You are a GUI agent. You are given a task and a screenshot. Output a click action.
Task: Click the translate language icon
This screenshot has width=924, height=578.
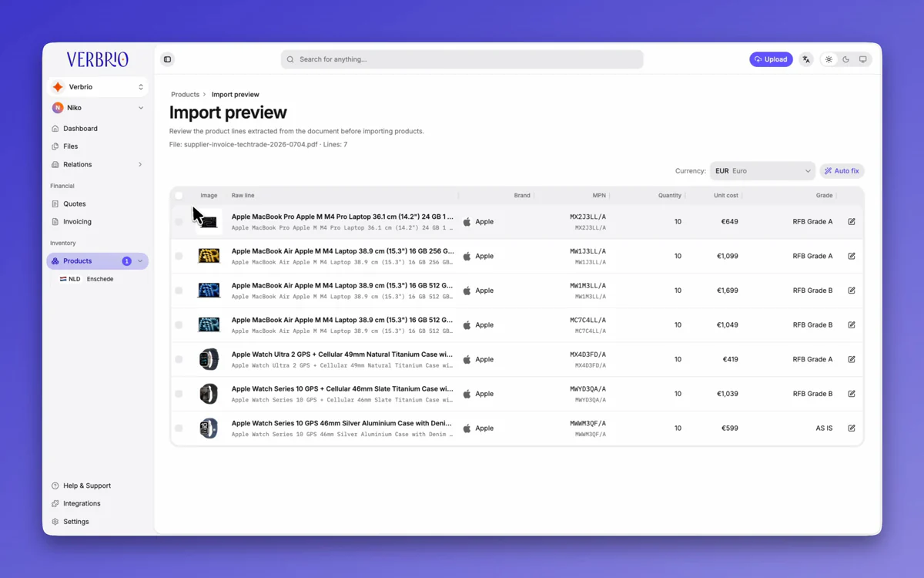pyautogui.click(x=806, y=59)
